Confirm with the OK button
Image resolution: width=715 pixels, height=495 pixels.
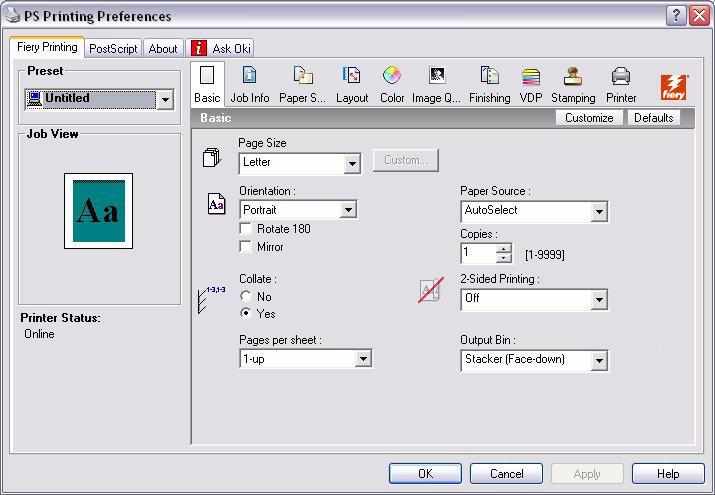click(425, 474)
